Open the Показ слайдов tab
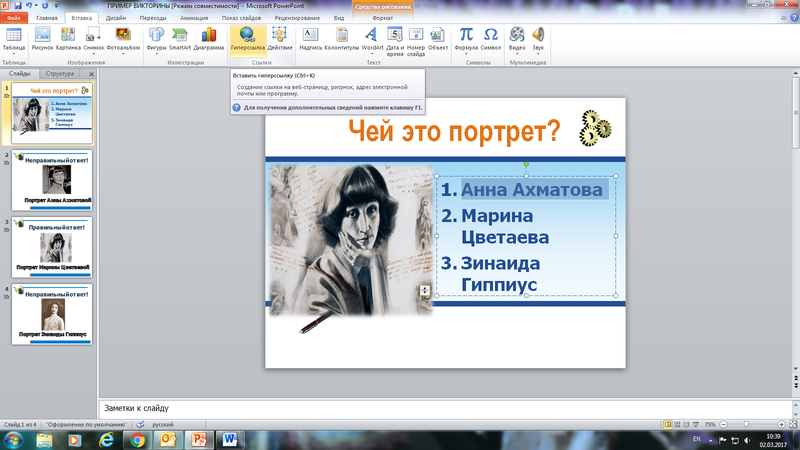The height and width of the screenshot is (450, 800). point(241,18)
